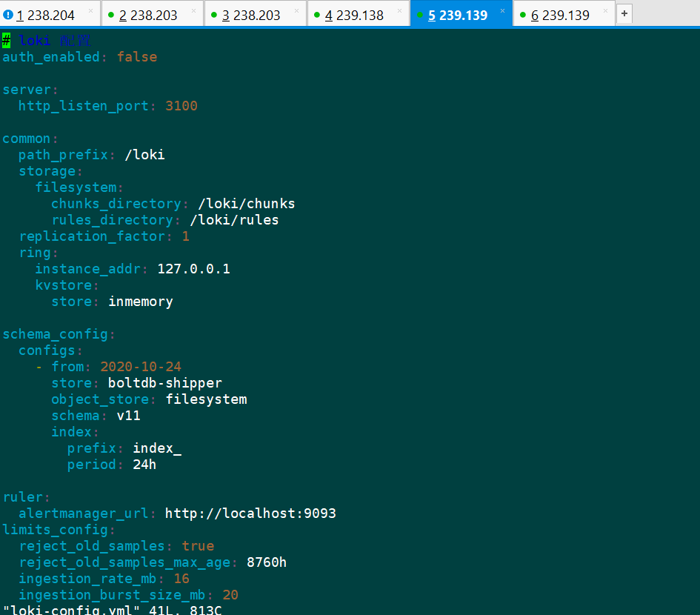Click the 'http_listen_port' key
The height and width of the screenshot is (615, 700).
point(84,106)
